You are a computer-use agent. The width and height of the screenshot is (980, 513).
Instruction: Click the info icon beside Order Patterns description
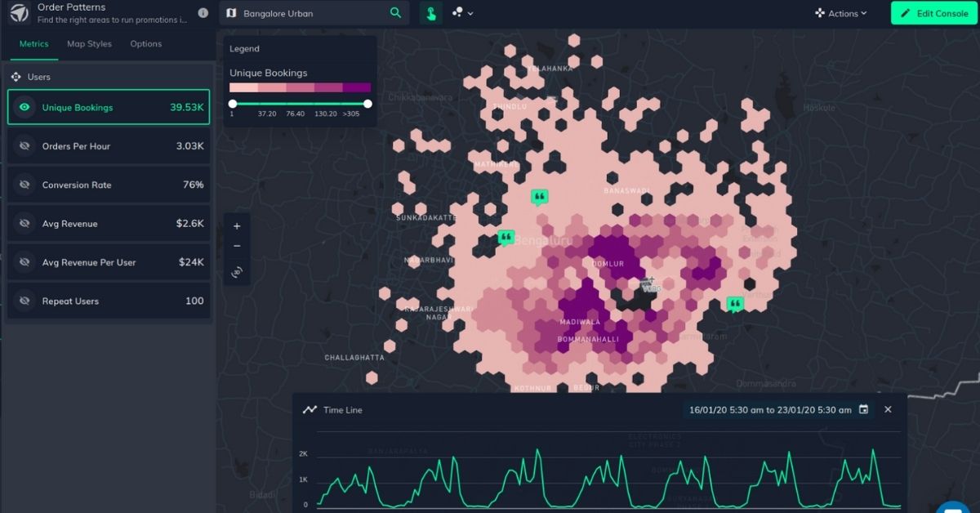click(203, 13)
